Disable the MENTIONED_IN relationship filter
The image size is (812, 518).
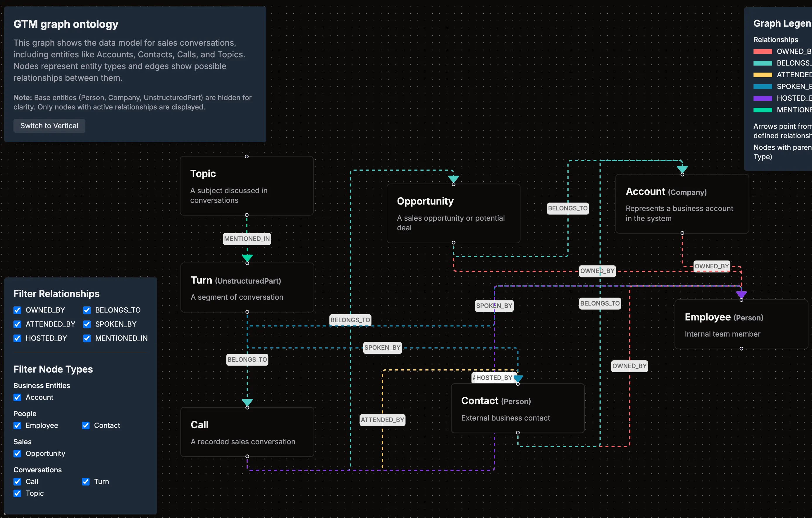click(x=87, y=338)
